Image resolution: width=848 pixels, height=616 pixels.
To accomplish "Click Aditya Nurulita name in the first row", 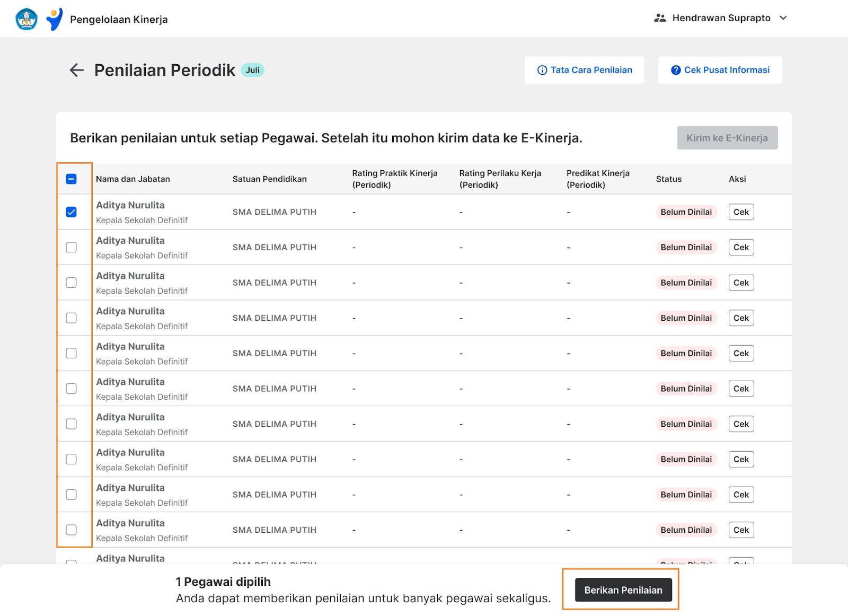I will click(130, 205).
